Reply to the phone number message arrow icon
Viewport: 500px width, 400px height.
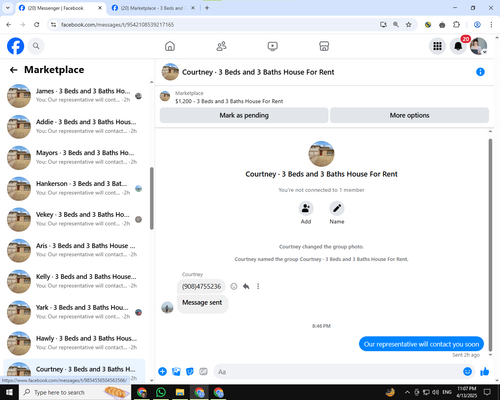[x=246, y=286]
